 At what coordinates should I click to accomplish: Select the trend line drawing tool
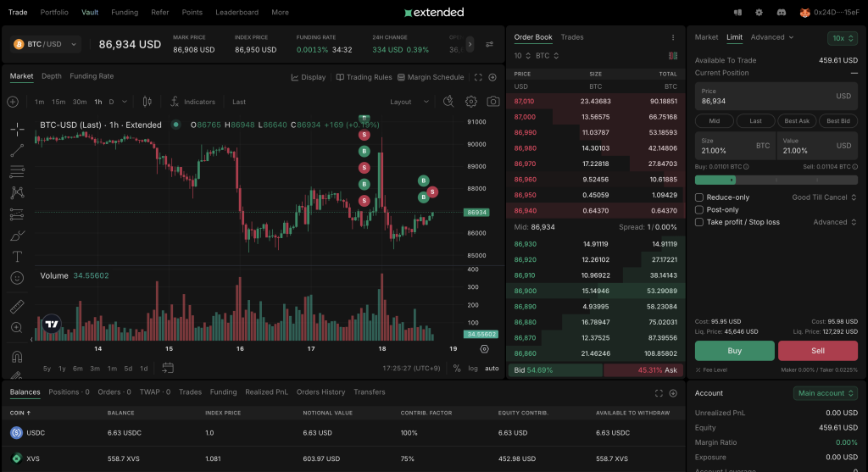[x=17, y=151]
